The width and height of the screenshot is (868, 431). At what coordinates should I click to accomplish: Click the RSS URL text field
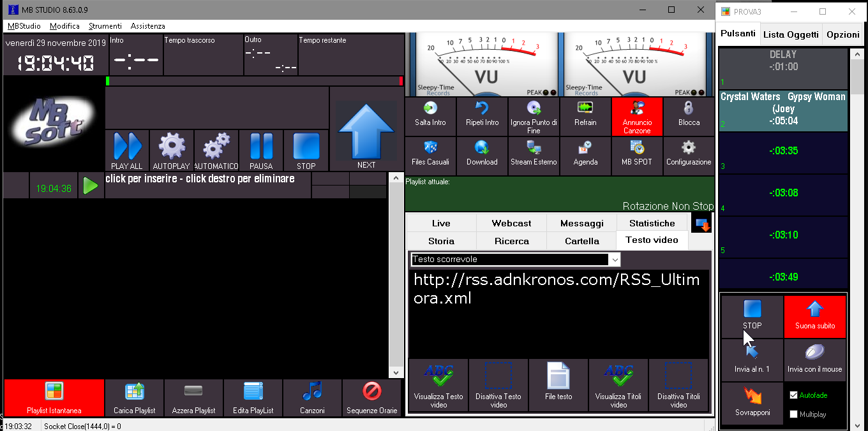558,312
